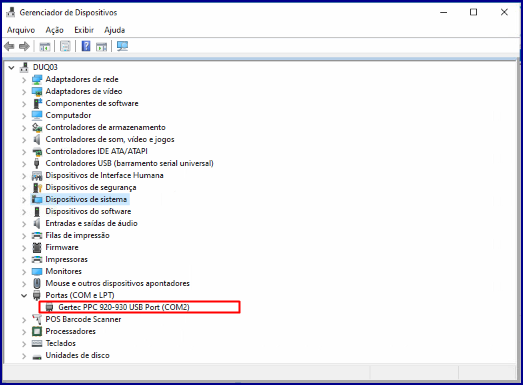This screenshot has height=385, width=523.
Task: Click the Adaptadores de rede network icon
Action: pos(37,79)
